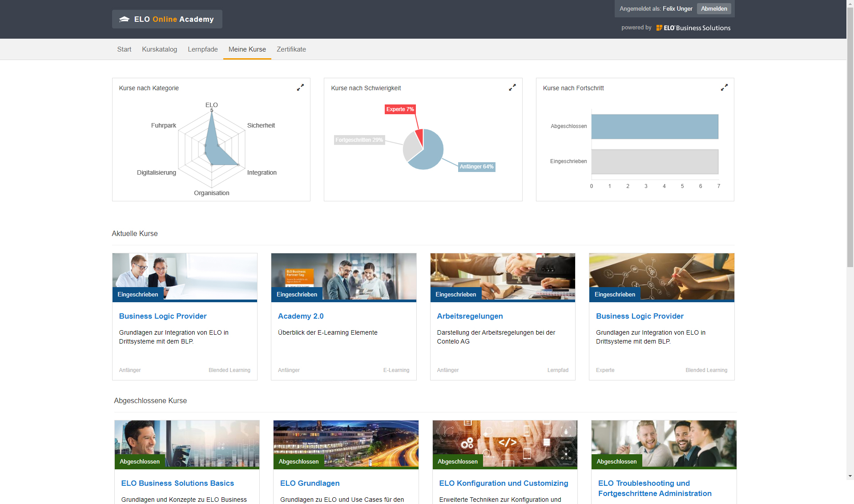Open ELO Business Solutions Basics link
The image size is (854, 504).
tap(177, 483)
